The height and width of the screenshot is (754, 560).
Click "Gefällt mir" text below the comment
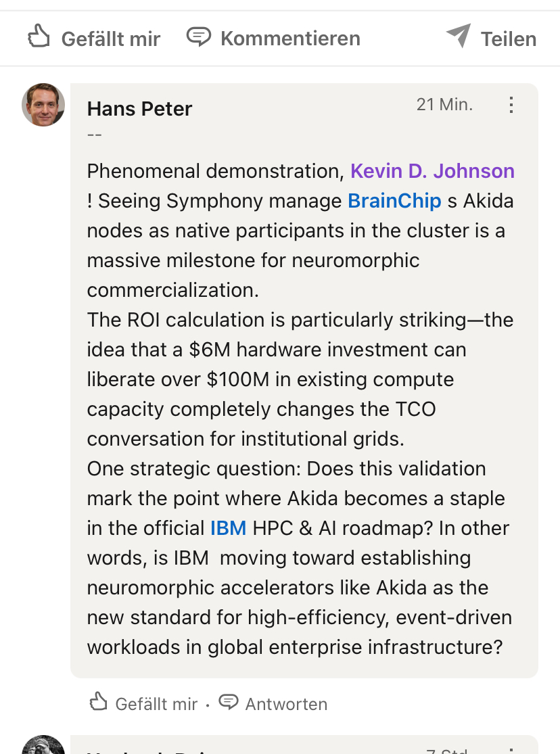tap(156, 704)
